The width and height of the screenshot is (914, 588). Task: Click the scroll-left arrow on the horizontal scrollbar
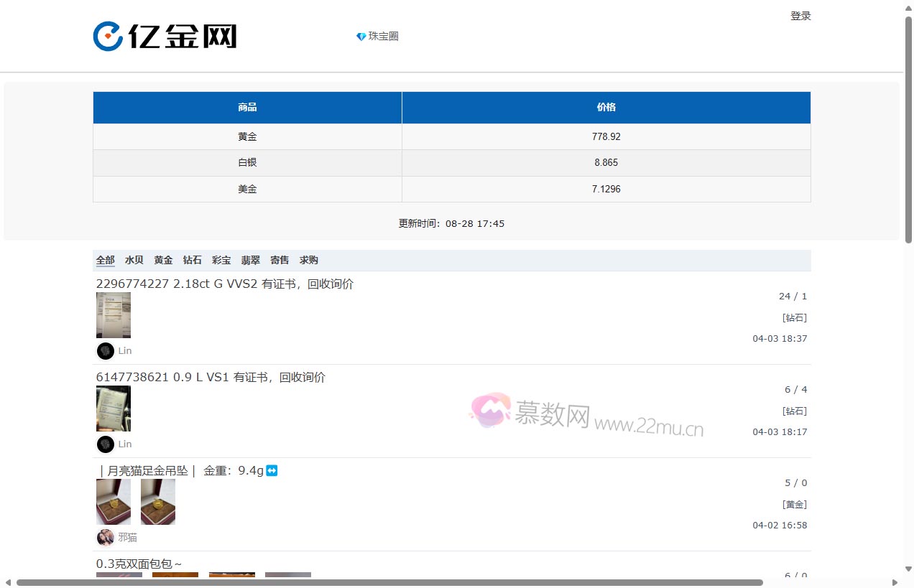[8, 582]
